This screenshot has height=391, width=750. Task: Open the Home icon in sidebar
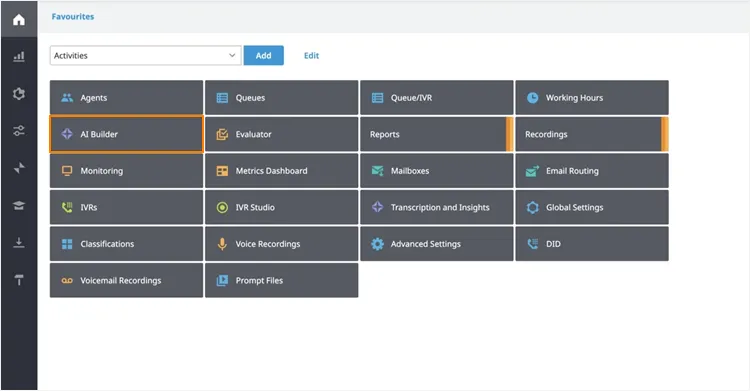click(19, 20)
